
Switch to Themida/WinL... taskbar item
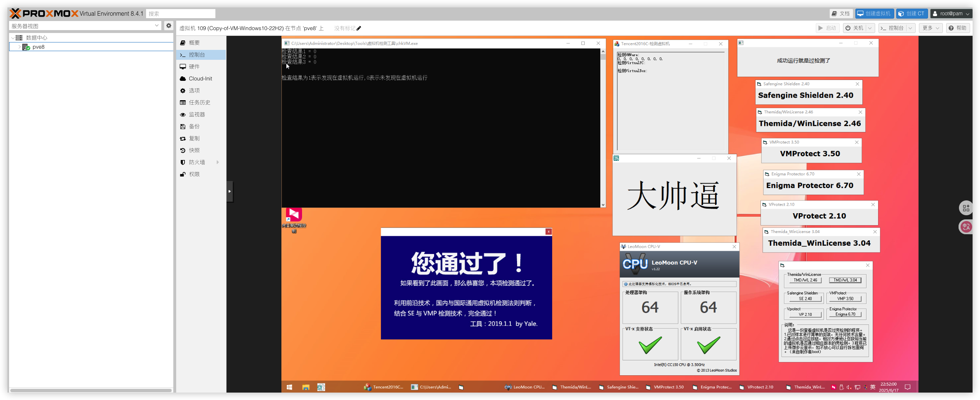[x=572, y=387]
